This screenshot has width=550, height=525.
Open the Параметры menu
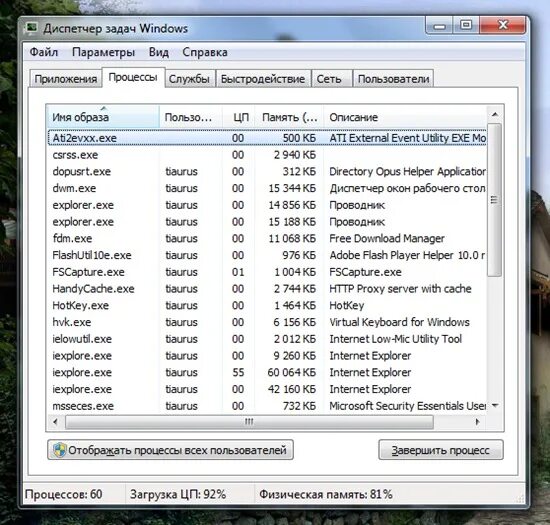[x=103, y=52]
